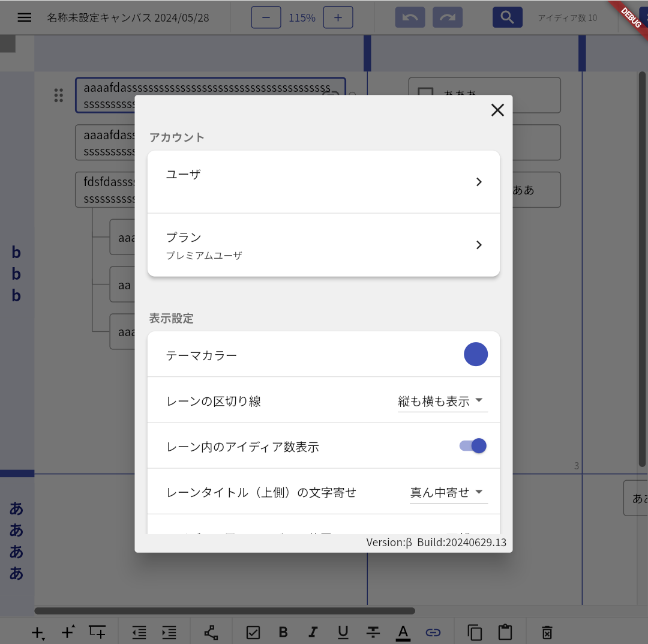Toggle レーン内のアイディア数表示 switch
The height and width of the screenshot is (644, 648).
pos(473,446)
